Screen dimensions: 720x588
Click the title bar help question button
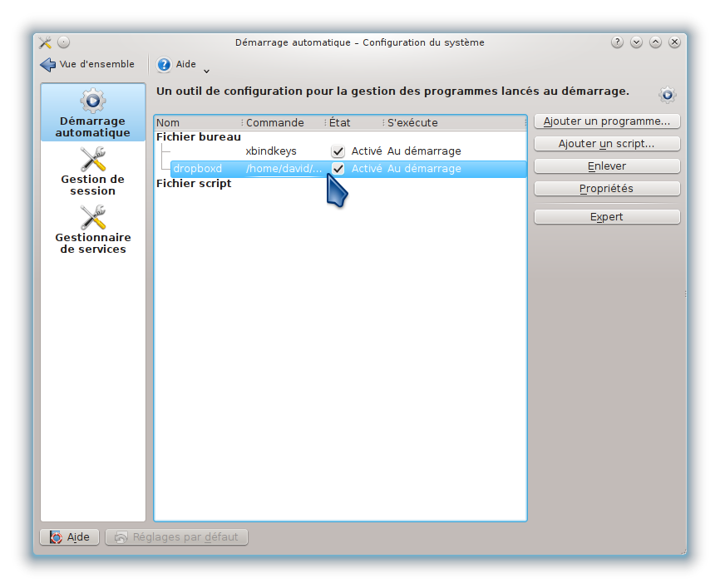point(617,42)
